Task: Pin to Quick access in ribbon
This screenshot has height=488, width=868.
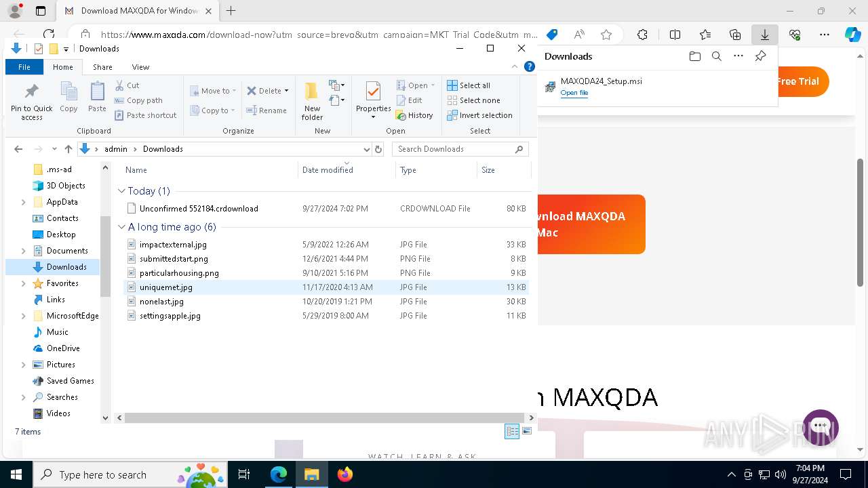Action: (x=31, y=102)
